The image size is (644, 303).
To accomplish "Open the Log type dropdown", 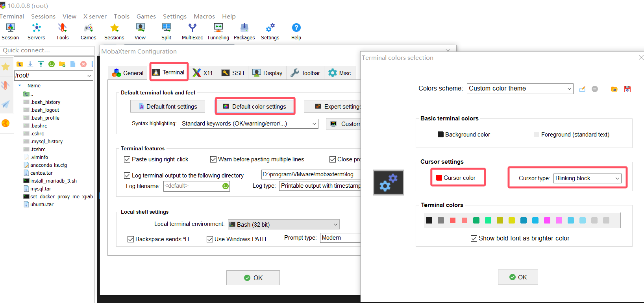I will coord(320,186).
